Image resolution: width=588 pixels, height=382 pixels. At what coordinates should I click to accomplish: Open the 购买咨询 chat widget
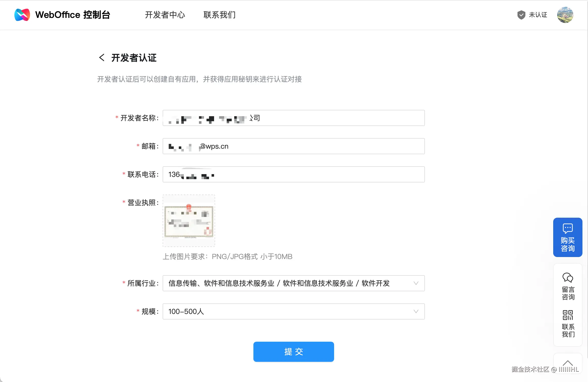click(x=568, y=237)
